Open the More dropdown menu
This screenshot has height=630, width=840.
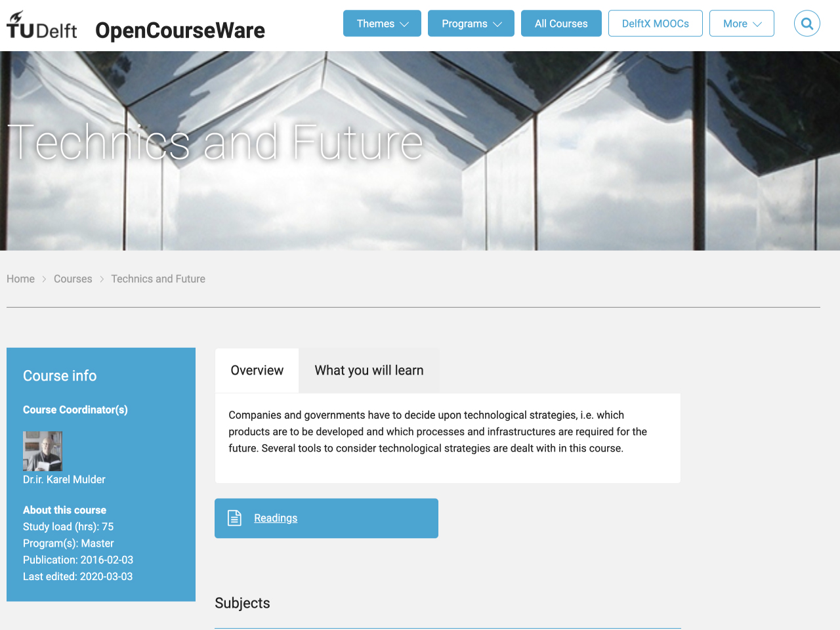click(x=742, y=24)
